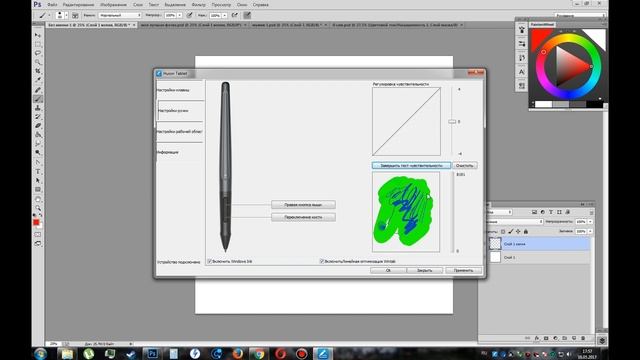Viewport: 640px width, 360px height.
Task: Open brush blending mode dropdown
Action: [120, 16]
